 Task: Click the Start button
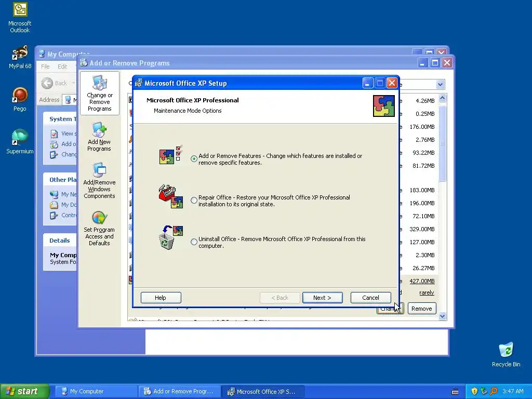tap(25, 391)
